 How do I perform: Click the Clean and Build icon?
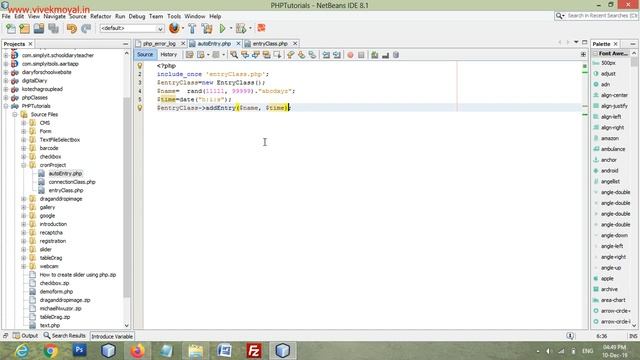tap(207, 28)
